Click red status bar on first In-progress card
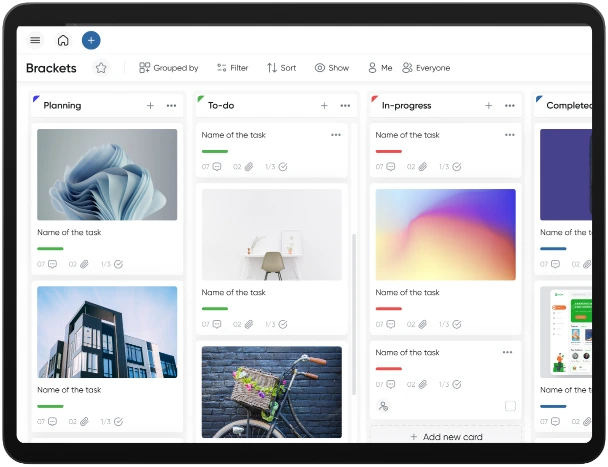 (x=388, y=152)
